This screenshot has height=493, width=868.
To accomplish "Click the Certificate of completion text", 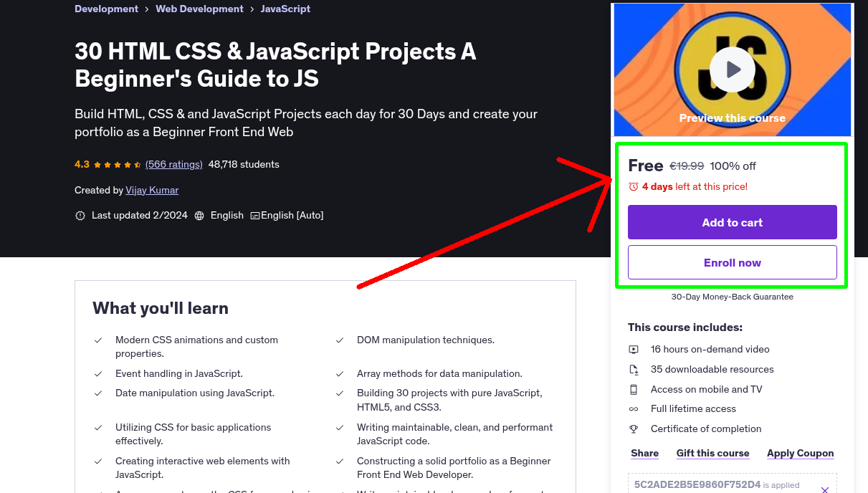I will pyautogui.click(x=706, y=429).
